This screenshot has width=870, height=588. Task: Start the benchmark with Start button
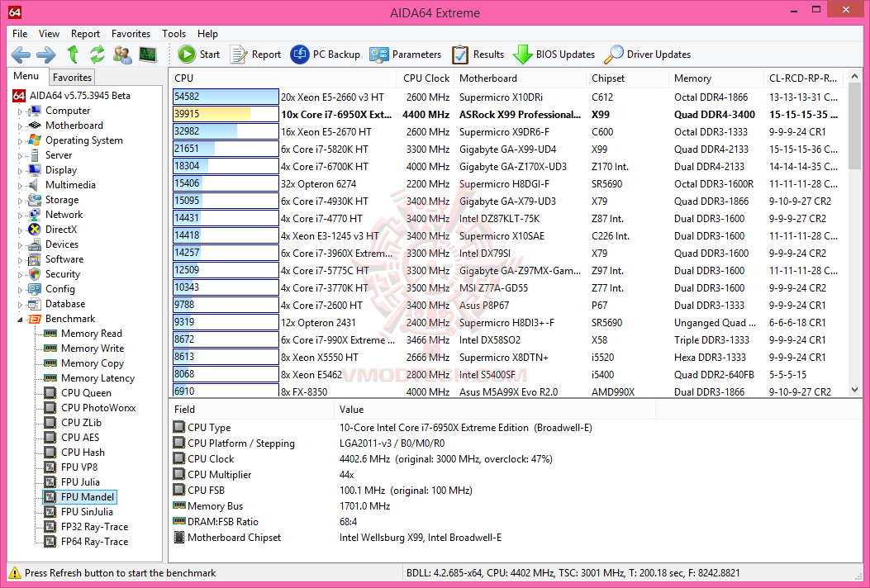click(x=198, y=55)
